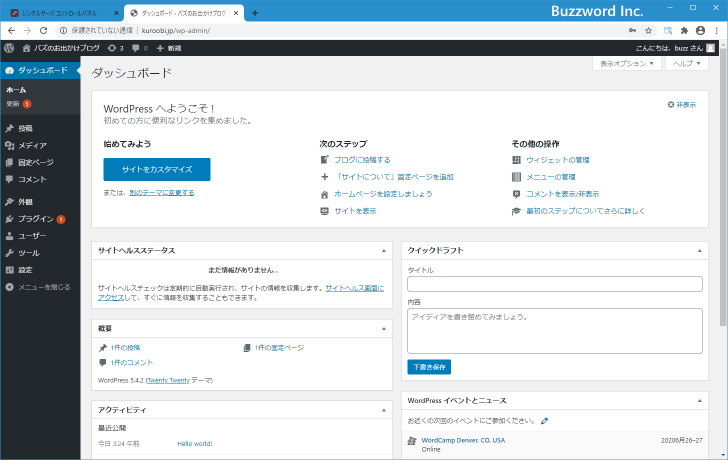The height and width of the screenshot is (460, 728).
Task: Open the プラグイン plugins menu in sidebar
Action: coord(35,218)
